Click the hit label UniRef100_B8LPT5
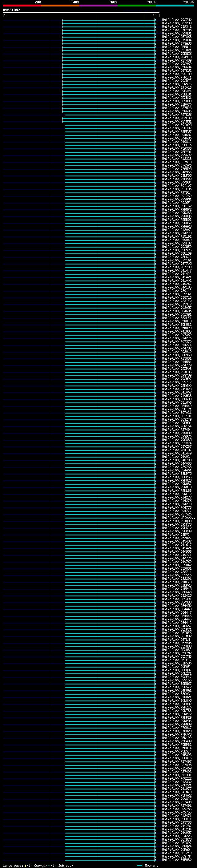This screenshot has height=868, width=197. point(177,474)
